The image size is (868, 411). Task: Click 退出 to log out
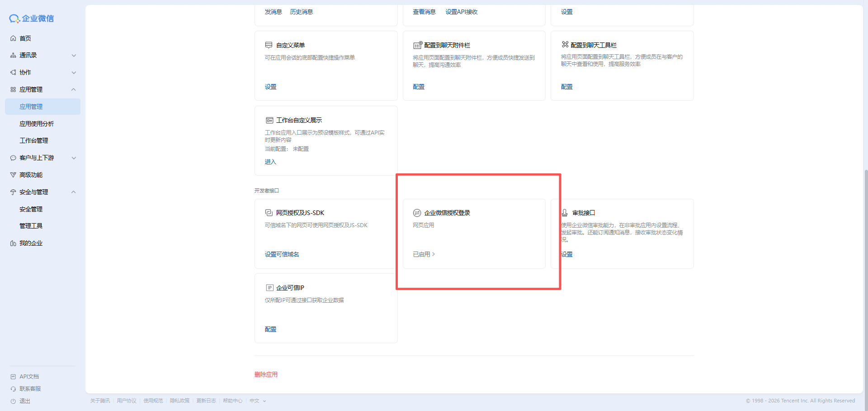(25, 401)
